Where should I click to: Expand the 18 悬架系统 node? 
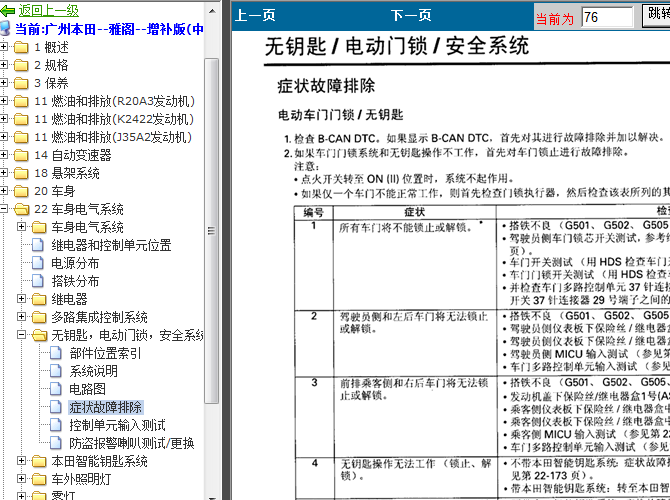pyautogui.click(x=4, y=173)
